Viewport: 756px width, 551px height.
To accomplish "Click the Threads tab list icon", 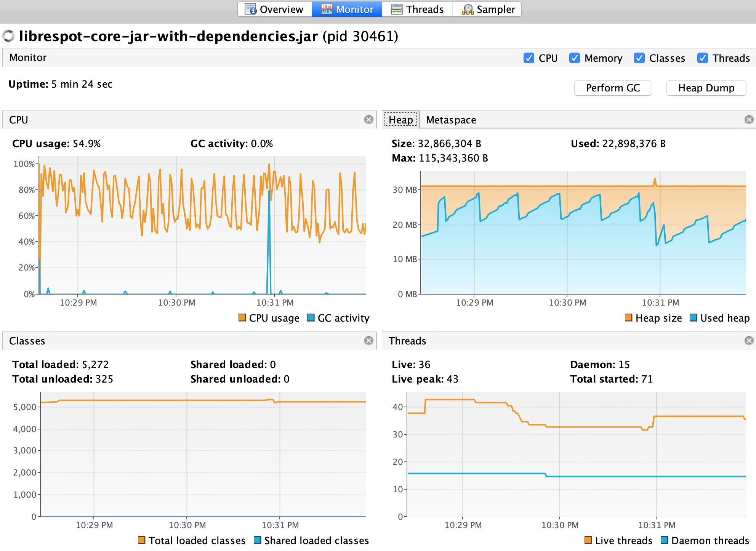I will tap(396, 9).
